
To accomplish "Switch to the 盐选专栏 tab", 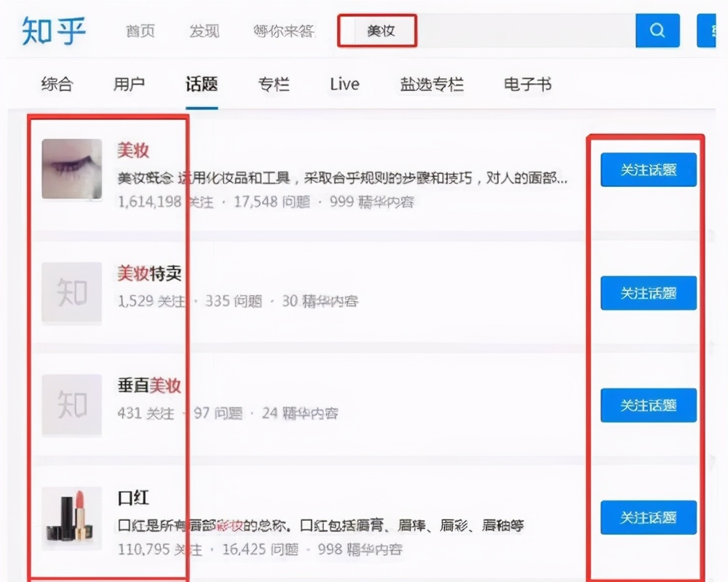I will (432, 84).
